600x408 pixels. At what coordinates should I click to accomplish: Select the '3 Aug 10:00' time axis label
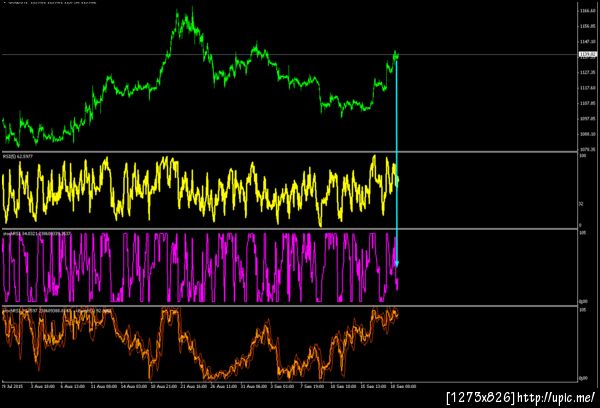pyautogui.click(x=43, y=387)
